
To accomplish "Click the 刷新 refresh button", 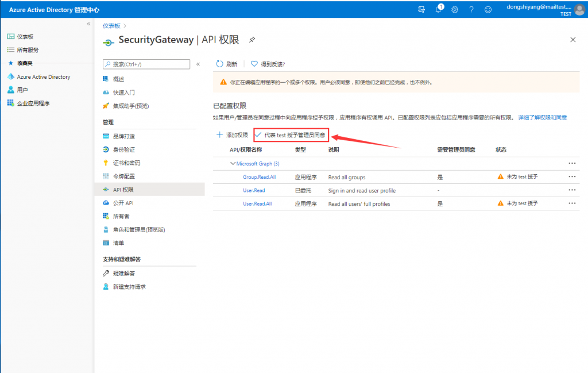I will [227, 64].
